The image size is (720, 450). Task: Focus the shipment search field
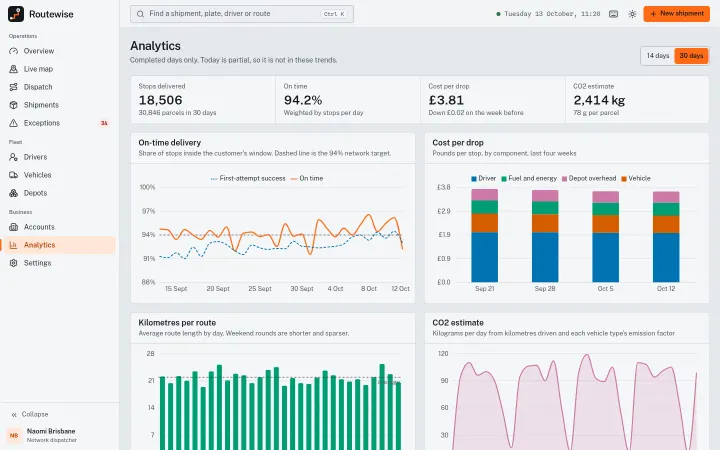[x=242, y=14]
